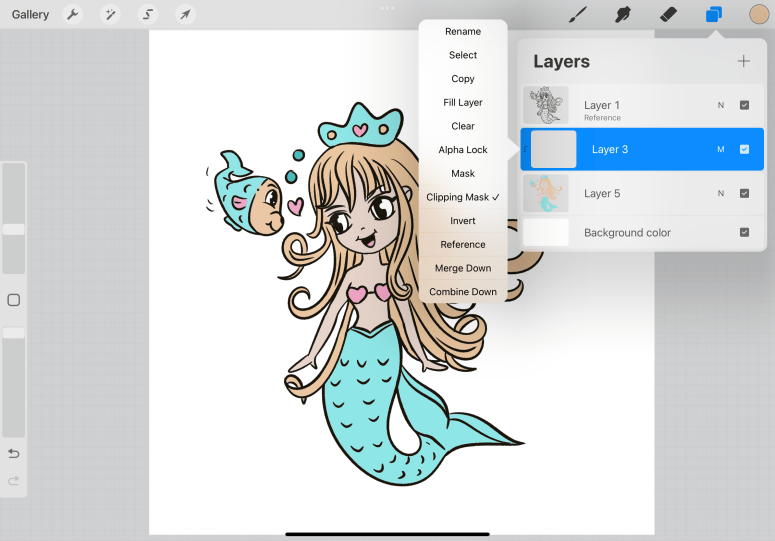Select the Brush tool
This screenshot has width=775, height=541.
pos(577,15)
